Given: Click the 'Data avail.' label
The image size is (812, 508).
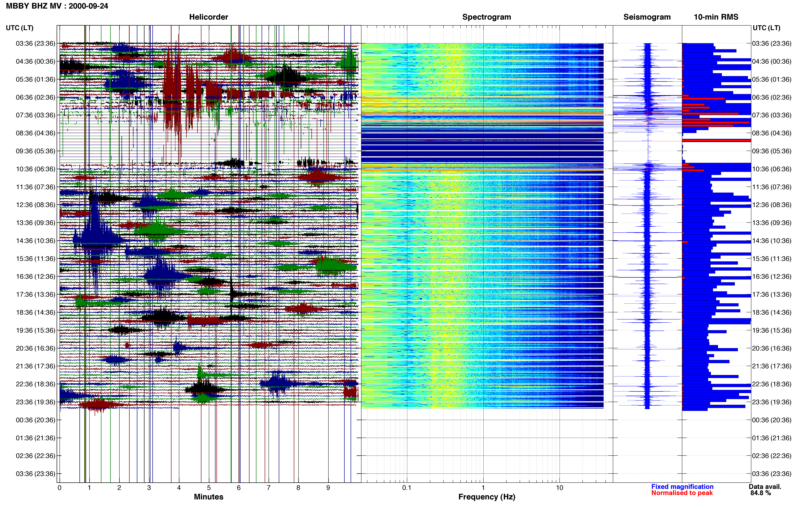Looking at the screenshot, I should tap(765, 487).
